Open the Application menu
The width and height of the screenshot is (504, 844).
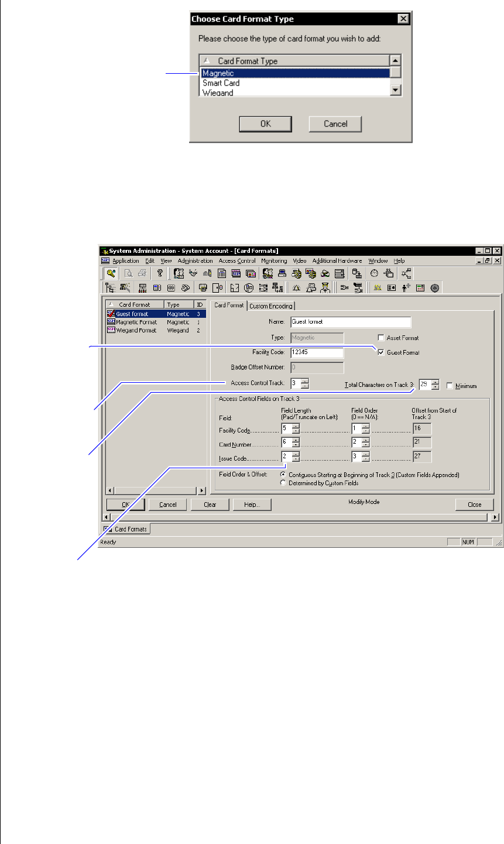click(126, 260)
